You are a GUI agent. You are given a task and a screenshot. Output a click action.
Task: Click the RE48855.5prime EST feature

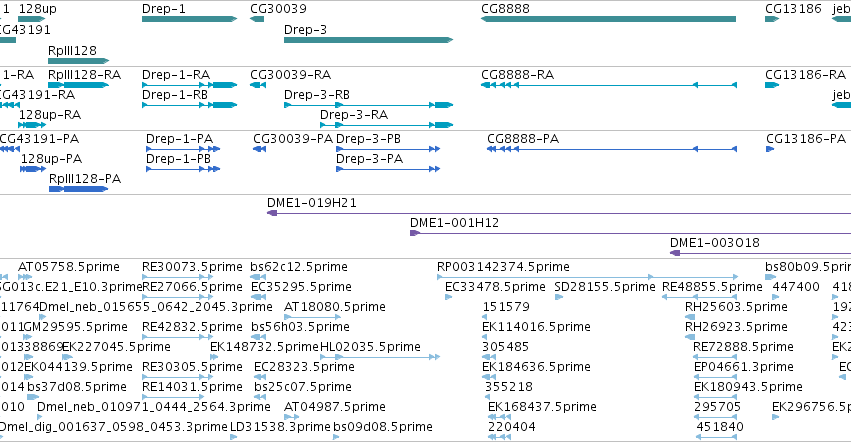(700, 297)
